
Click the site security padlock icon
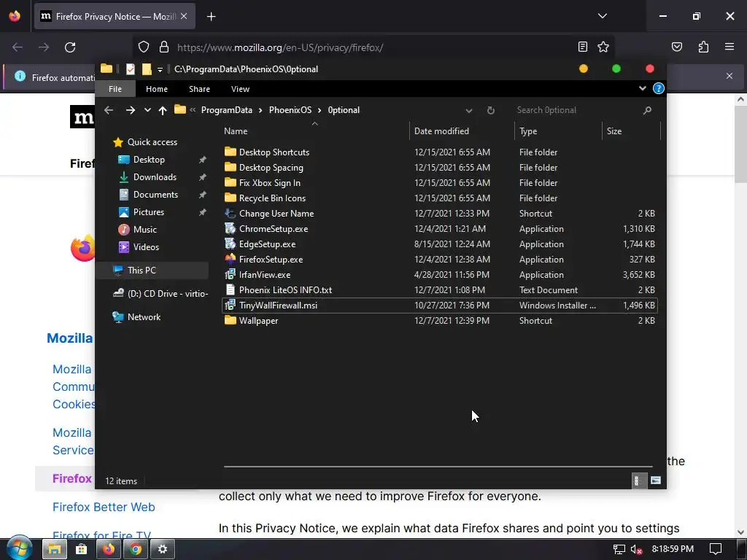[x=164, y=47]
